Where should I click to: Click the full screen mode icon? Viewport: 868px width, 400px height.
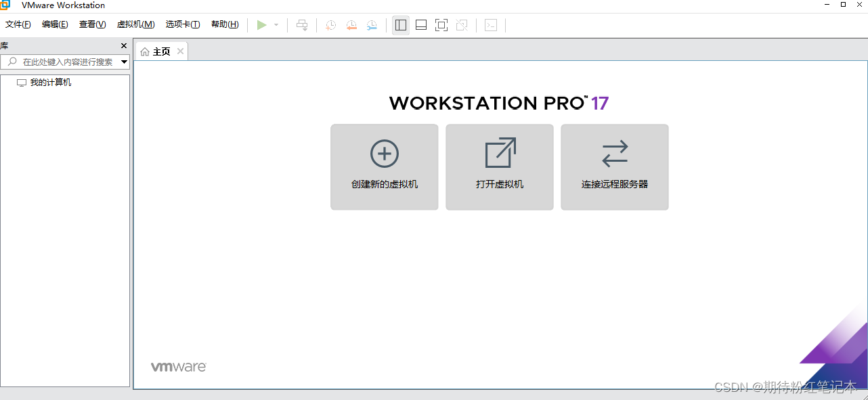click(x=441, y=25)
